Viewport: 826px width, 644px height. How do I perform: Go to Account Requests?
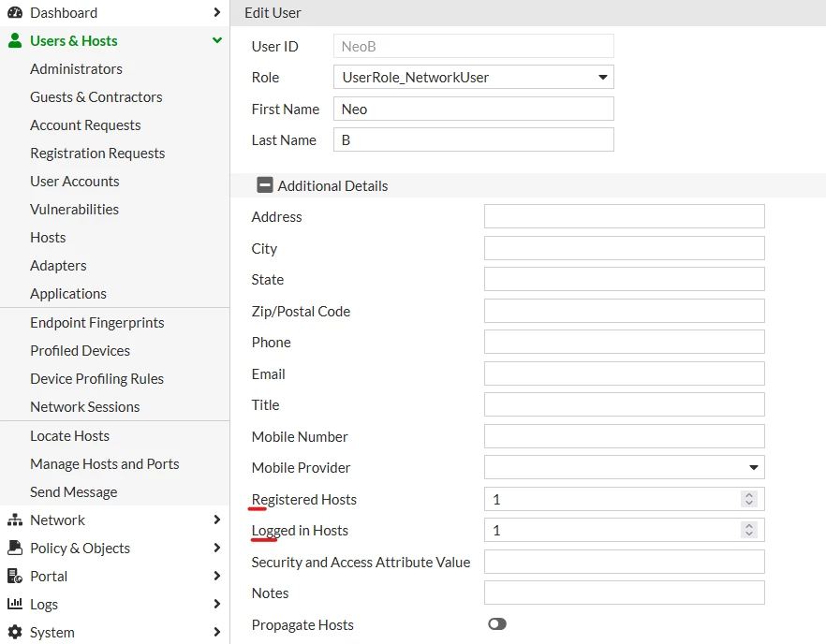pos(85,125)
